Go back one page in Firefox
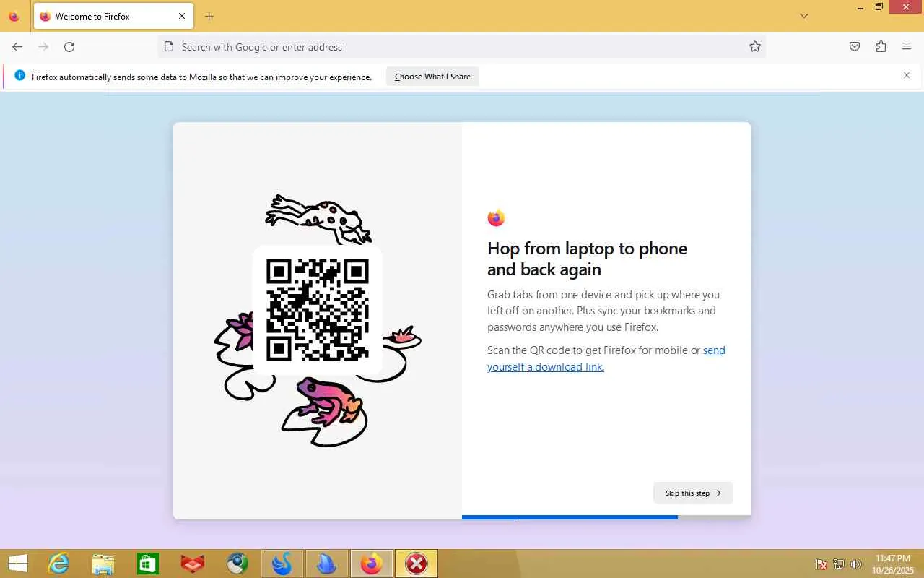The height and width of the screenshot is (578, 924). (x=17, y=47)
